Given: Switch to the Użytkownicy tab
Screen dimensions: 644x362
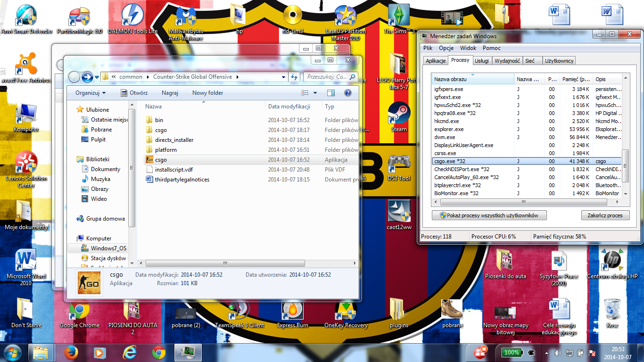Looking at the screenshot, I should (559, 61).
